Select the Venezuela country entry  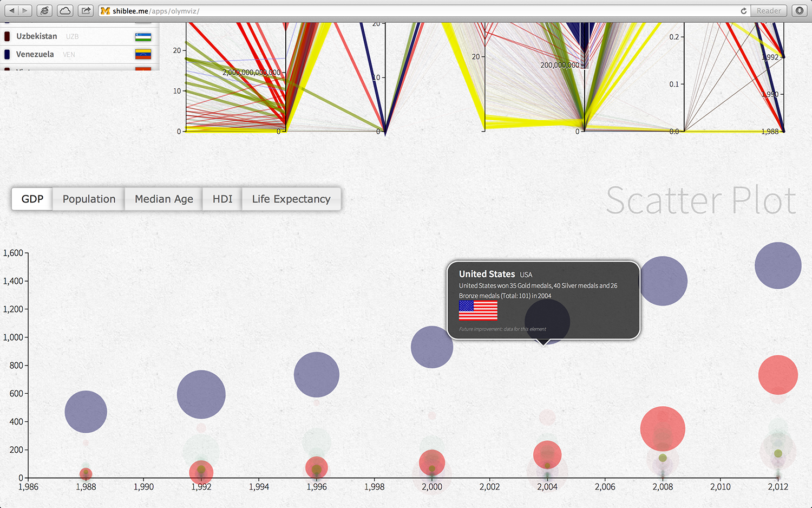pos(35,54)
